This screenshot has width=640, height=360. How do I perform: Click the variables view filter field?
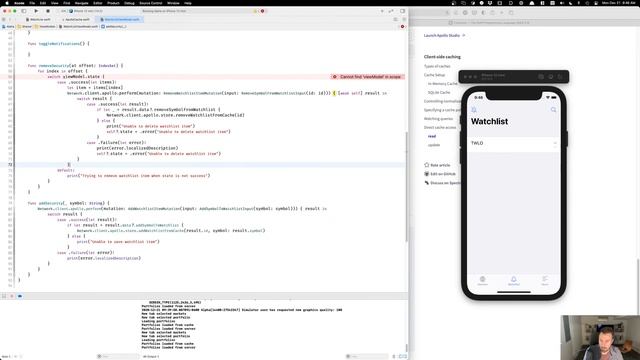click(118, 356)
